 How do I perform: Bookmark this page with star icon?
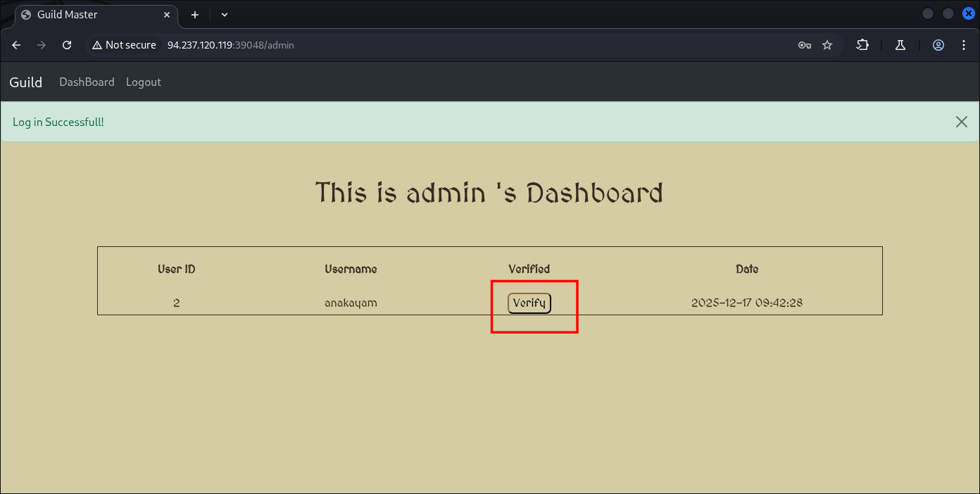click(x=827, y=45)
